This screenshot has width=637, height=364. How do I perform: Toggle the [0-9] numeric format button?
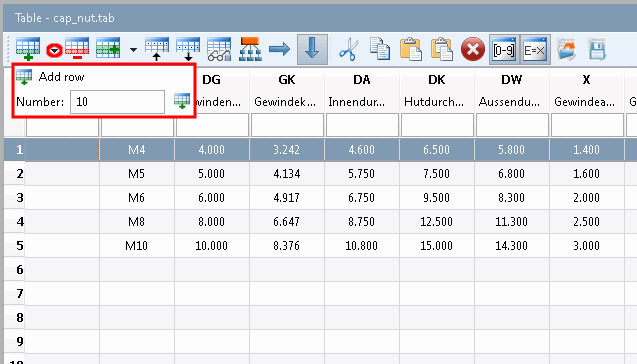tap(504, 50)
